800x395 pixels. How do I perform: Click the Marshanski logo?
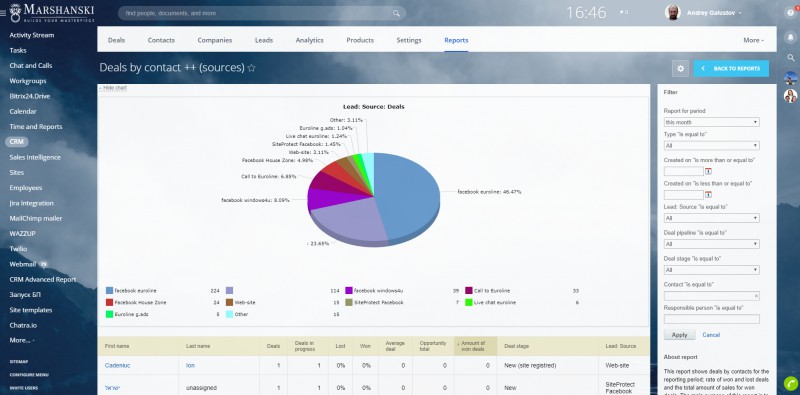point(52,12)
